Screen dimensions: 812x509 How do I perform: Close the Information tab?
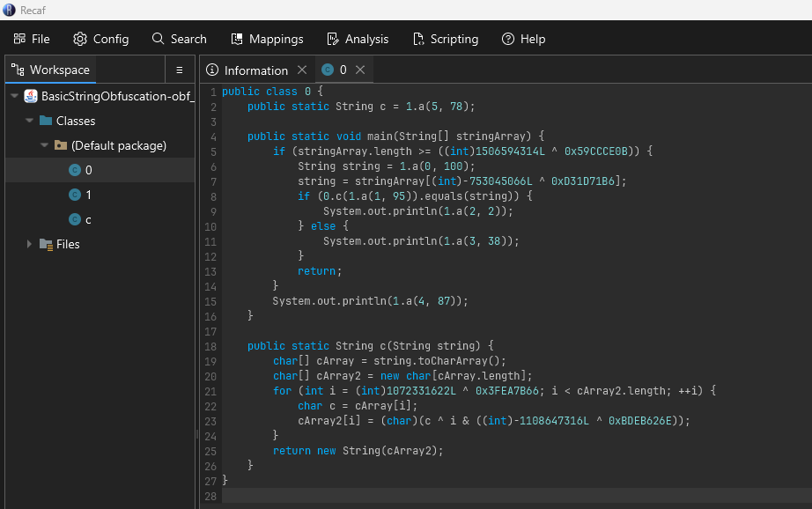(302, 70)
